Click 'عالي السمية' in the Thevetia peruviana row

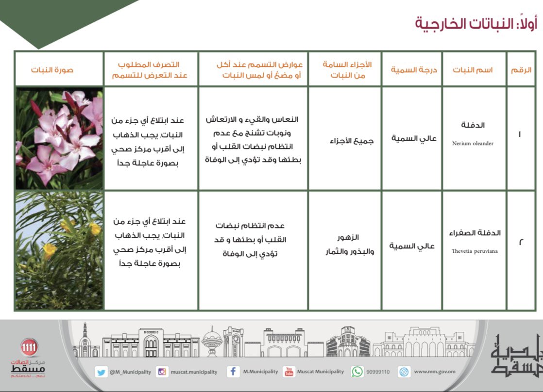[x=412, y=246]
